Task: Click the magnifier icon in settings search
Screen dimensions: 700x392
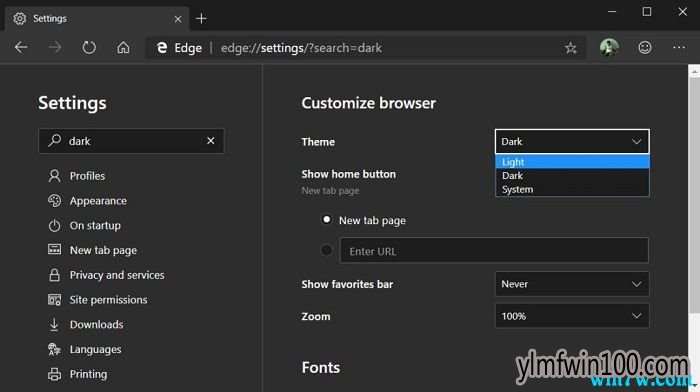Action: pyautogui.click(x=54, y=141)
